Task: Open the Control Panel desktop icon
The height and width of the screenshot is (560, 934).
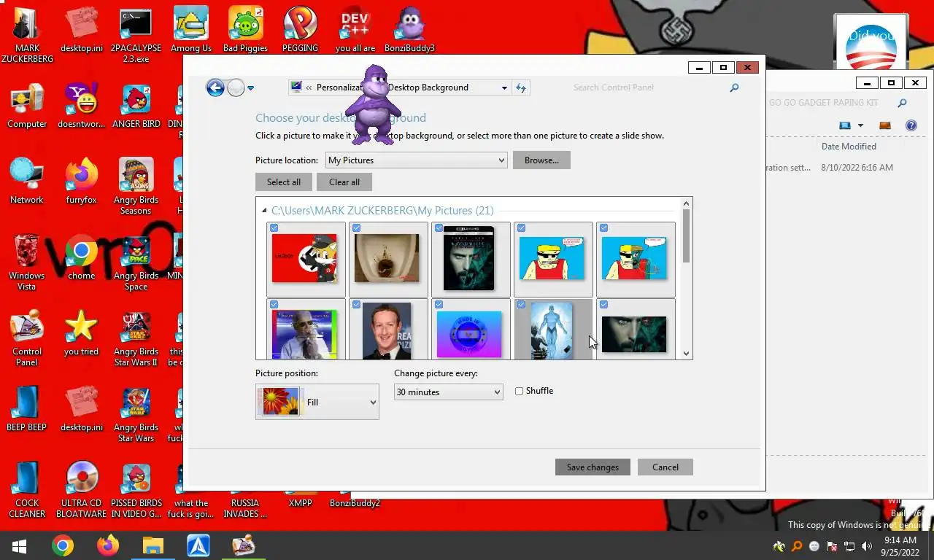Action: coord(27,338)
